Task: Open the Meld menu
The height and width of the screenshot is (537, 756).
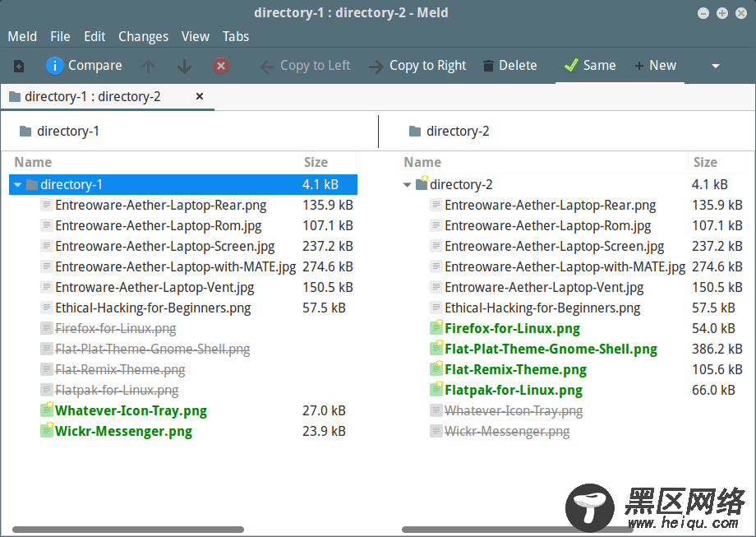Action: pos(22,37)
